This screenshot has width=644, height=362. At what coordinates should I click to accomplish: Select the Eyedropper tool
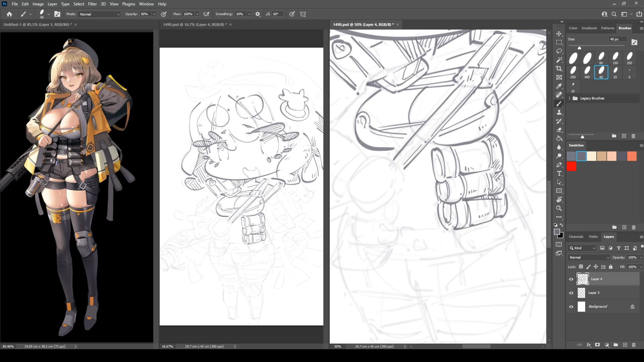point(559,86)
